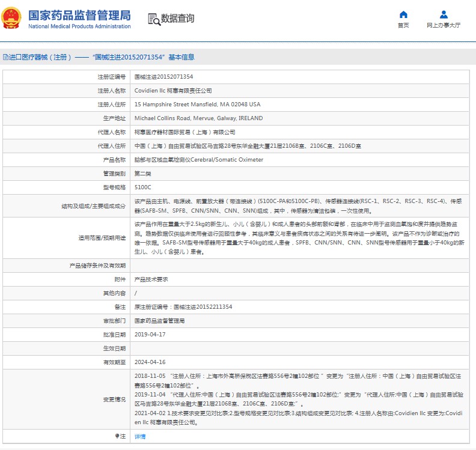Select the 第二类 management class value

pyautogui.click(x=142, y=174)
